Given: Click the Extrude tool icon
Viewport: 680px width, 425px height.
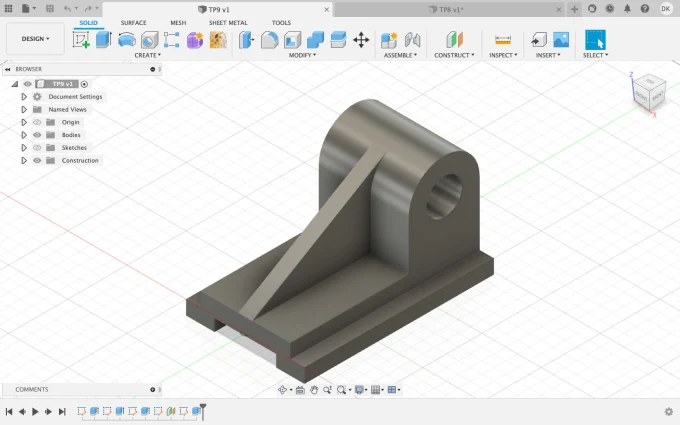Looking at the screenshot, I should tap(103, 40).
